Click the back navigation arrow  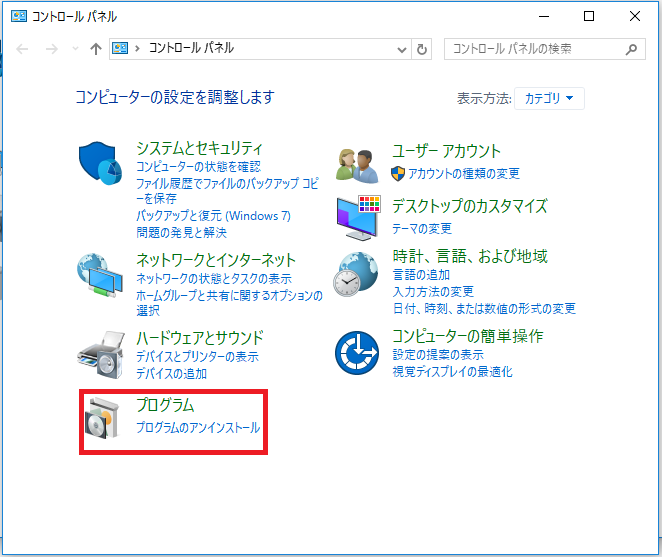coord(22,49)
